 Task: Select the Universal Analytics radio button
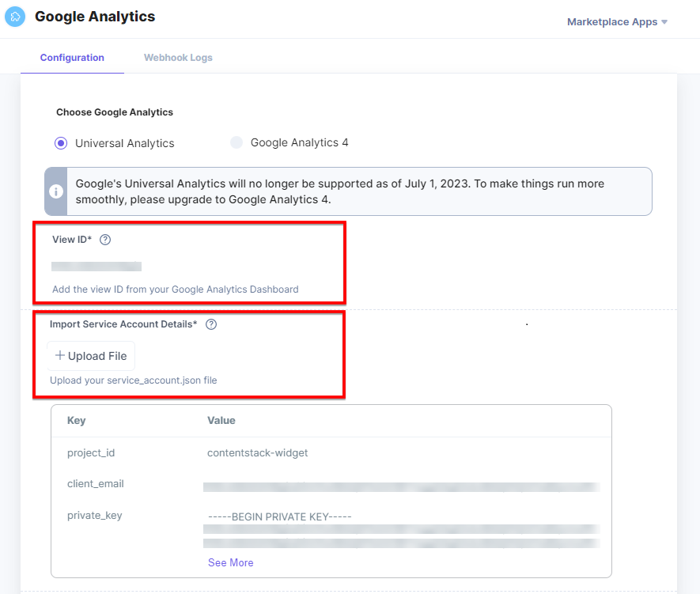click(61, 142)
